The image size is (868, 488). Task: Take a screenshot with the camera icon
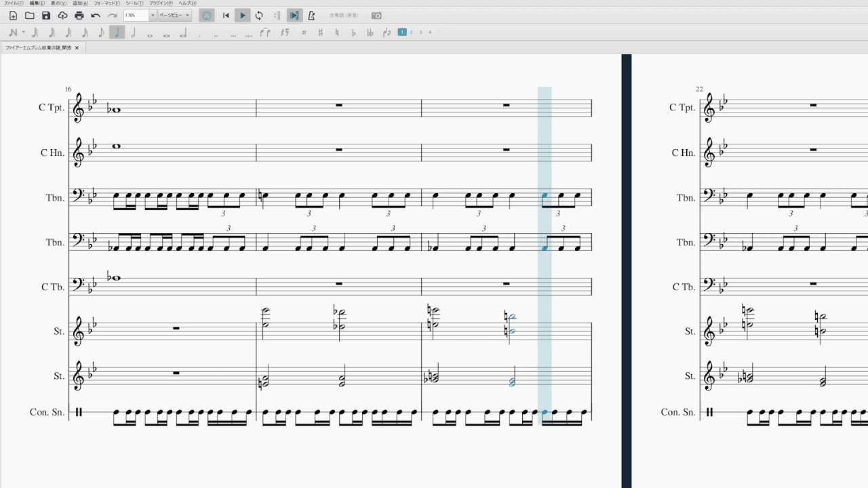(376, 16)
